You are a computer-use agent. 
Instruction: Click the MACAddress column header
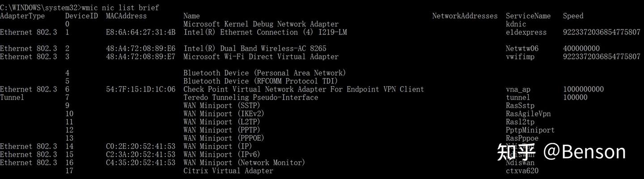click(x=126, y=16)
